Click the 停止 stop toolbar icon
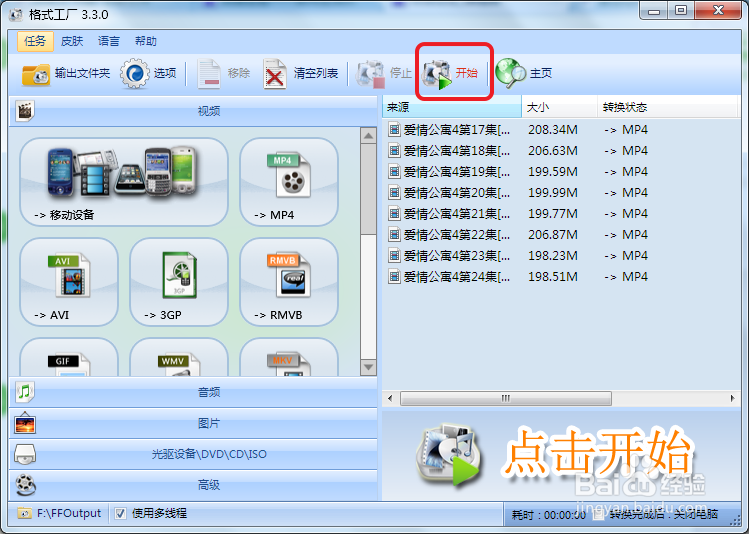The width and height of the screenshot is (749, 534). 371,74
